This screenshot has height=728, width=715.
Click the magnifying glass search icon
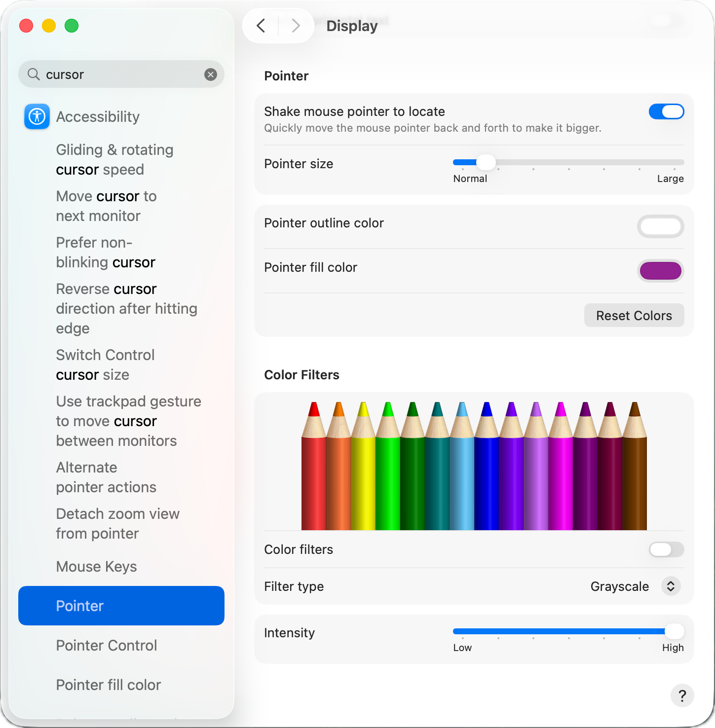click(x=34, y=74)
